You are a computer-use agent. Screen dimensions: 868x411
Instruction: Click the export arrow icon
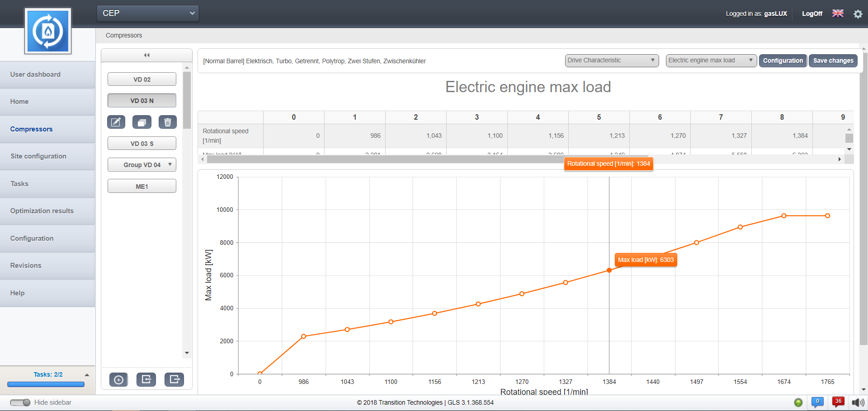pyautogui.click(x=174, y=380)
